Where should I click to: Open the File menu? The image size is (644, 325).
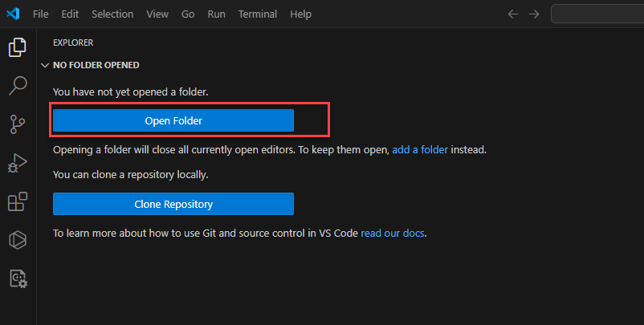(41, 14)
